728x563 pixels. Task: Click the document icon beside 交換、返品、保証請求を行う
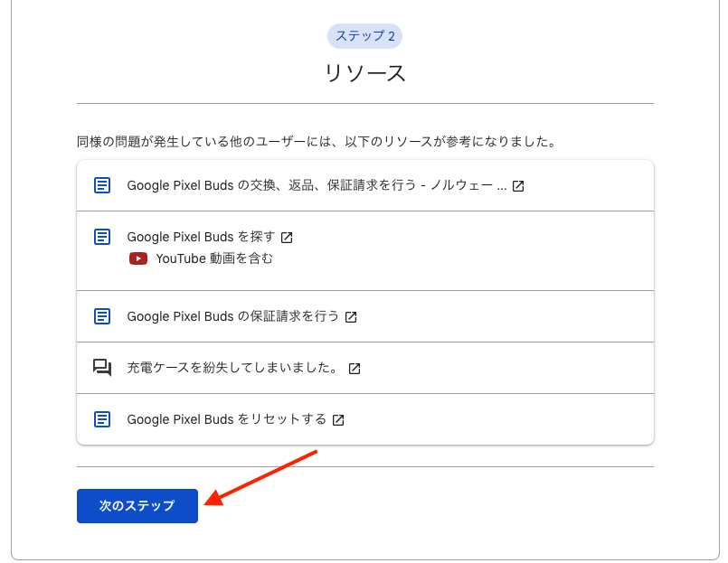102,185
